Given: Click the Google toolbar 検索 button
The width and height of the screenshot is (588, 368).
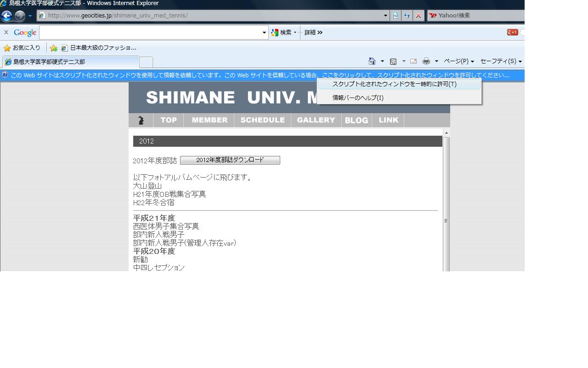Looking at the screenshot, I should pyautogui.click(x=281, y=32).
